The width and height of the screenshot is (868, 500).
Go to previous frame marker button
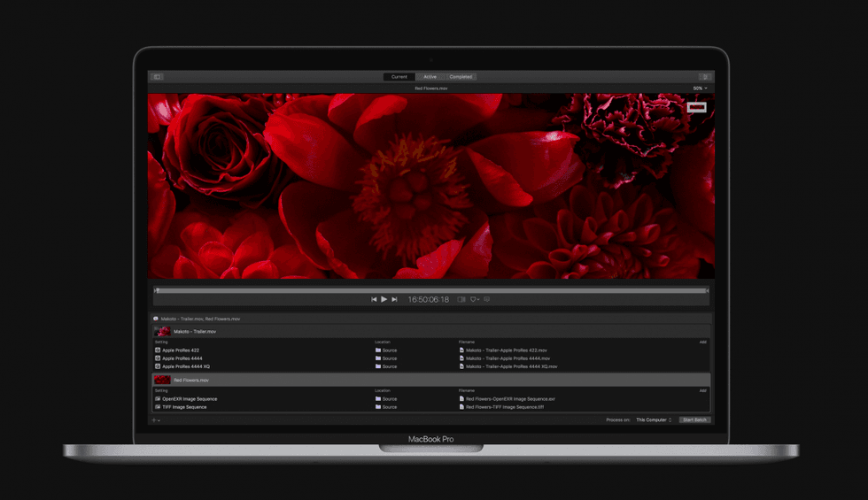(x=374, y=299)
